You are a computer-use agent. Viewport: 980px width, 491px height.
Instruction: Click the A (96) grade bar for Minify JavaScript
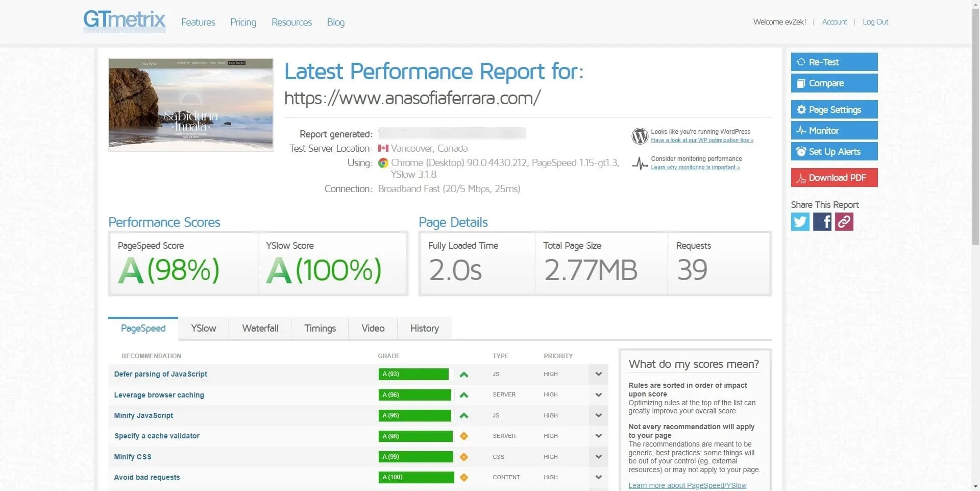[x=415, y=415]
